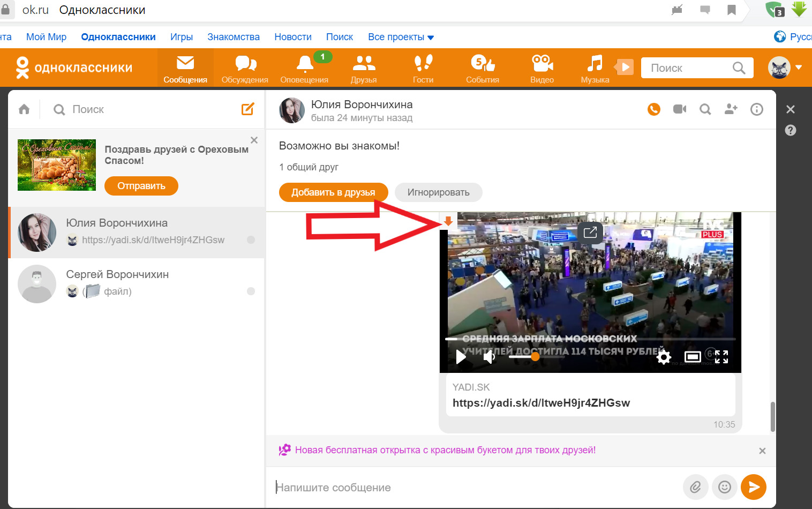Open the Сообщения messages tab
812x509 pixels.
coord(185,69)
